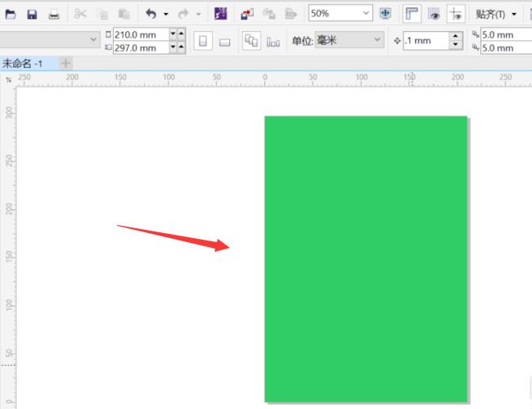Image resolution: width=532 pixels, height=409 pixels.
Task: Edit the page width 210.0 mm field
Action: (141, 34)
